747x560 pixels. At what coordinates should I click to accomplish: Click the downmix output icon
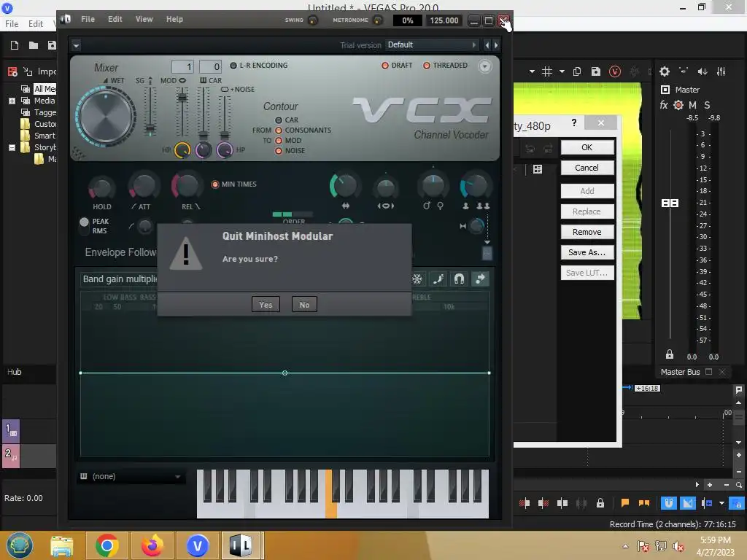click(684, 71)
